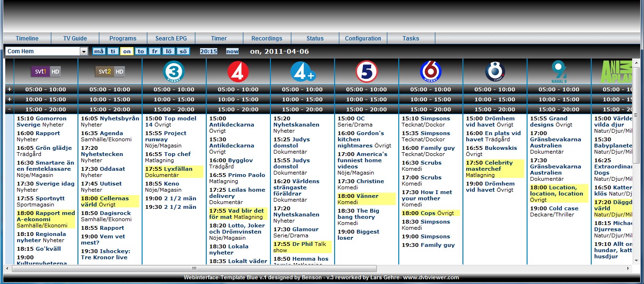Select the sö weekday button
644x284 pixels.
pos(183,51)
